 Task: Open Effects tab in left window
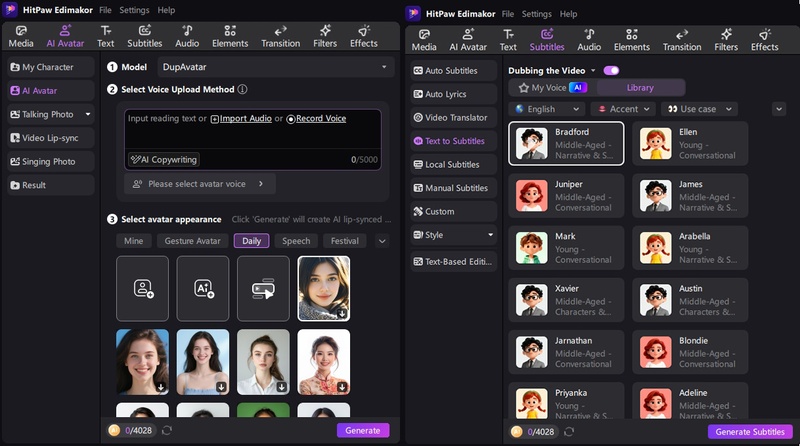click(364, 37)
